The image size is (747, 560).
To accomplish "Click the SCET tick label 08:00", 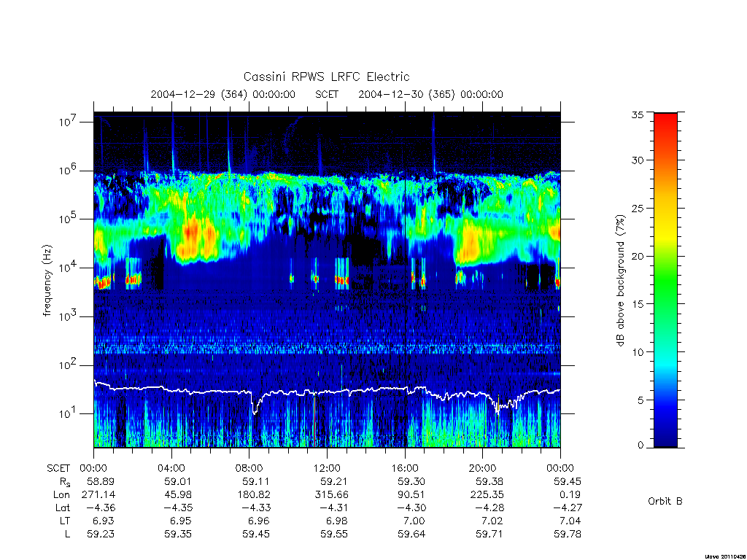I will (x=249, y=468).
